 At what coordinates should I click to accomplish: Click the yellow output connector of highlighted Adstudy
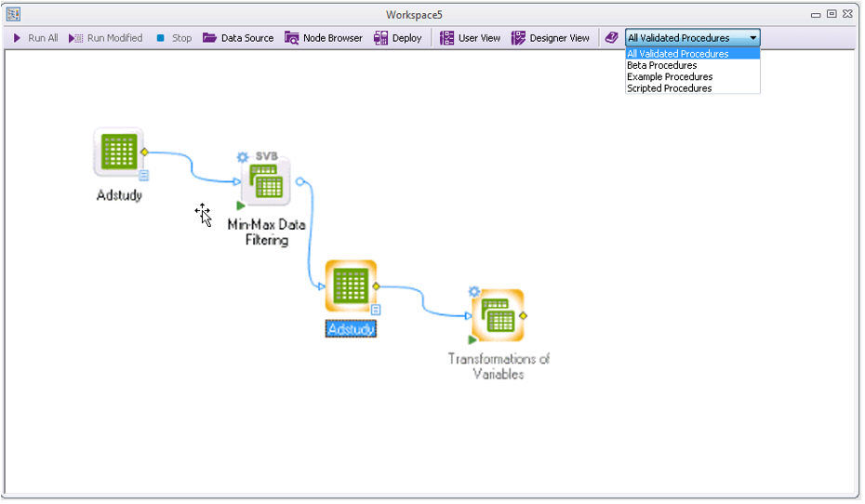pyautogui.click(x=377, y=286)
